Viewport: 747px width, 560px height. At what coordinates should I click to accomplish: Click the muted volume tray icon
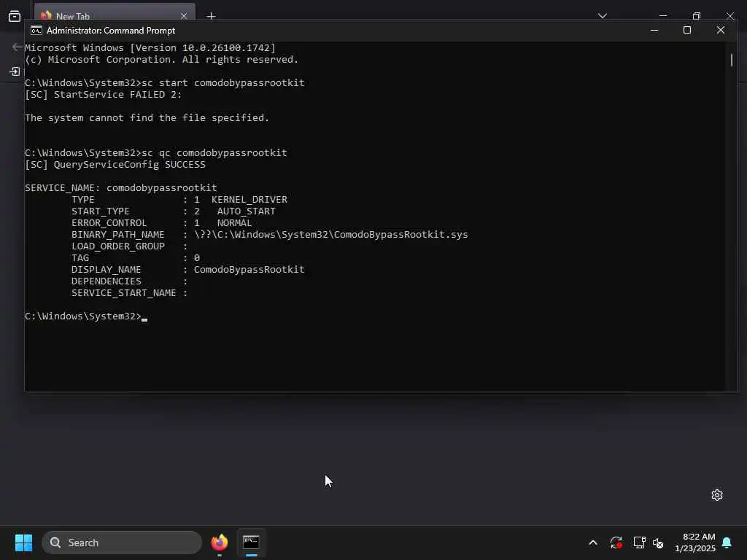pos(658,542)
